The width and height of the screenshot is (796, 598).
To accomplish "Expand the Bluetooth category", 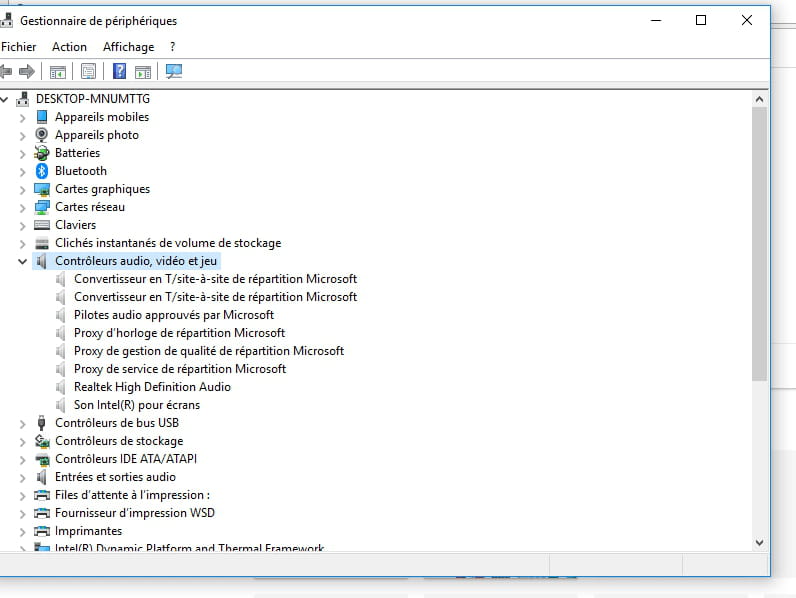I will 22,172.
